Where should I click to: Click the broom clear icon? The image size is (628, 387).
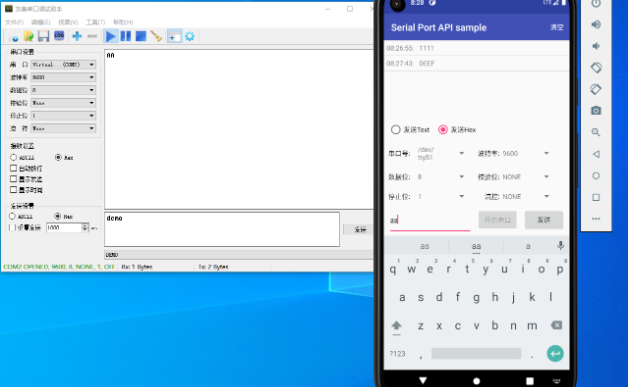[x=156, y=36]
